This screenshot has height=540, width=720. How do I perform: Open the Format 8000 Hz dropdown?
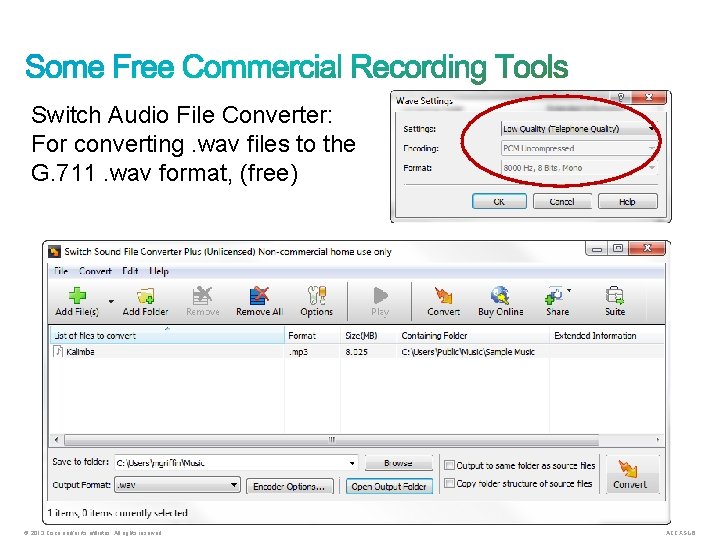point(579,168)
